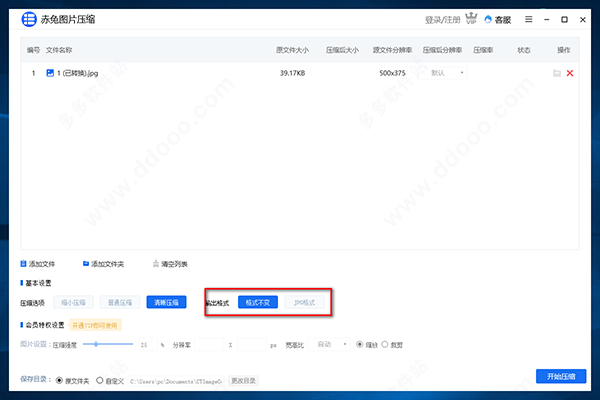
Task: Click the 原文件大小 column header
Action: tap(292, 50)
